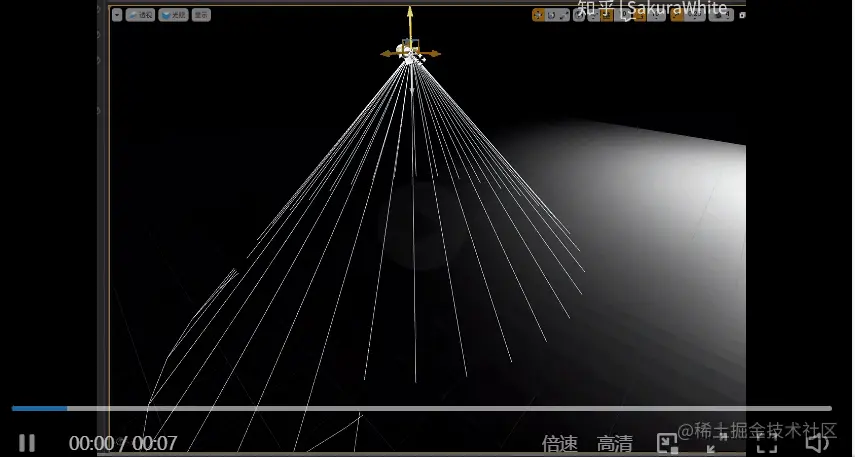
Task: Open the 倍速 playback speed menu
Action: coord(560,443)
